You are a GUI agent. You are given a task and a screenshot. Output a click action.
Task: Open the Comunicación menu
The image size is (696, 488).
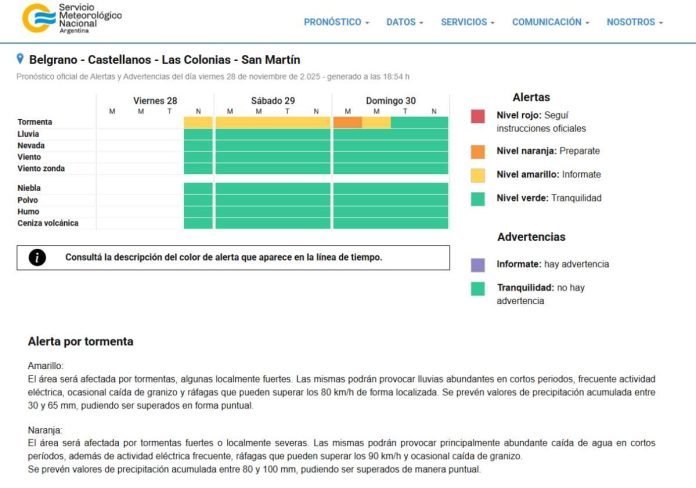[x=550, y=22]
